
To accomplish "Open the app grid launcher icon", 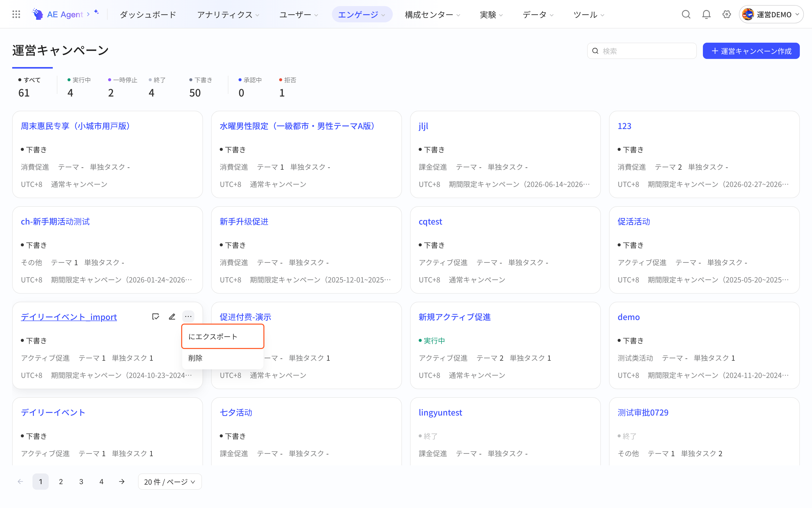I will [16, 14].
